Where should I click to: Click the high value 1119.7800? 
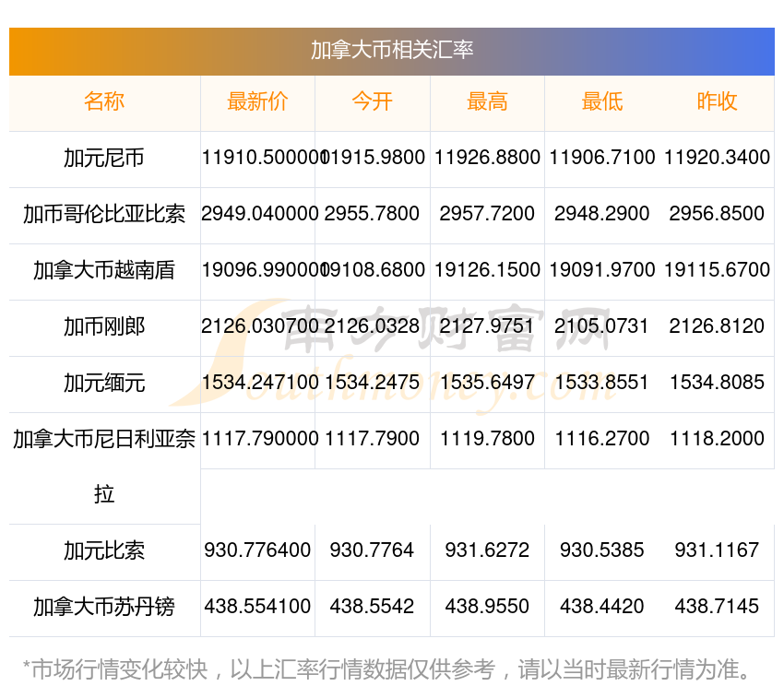[x=487, y=439]
